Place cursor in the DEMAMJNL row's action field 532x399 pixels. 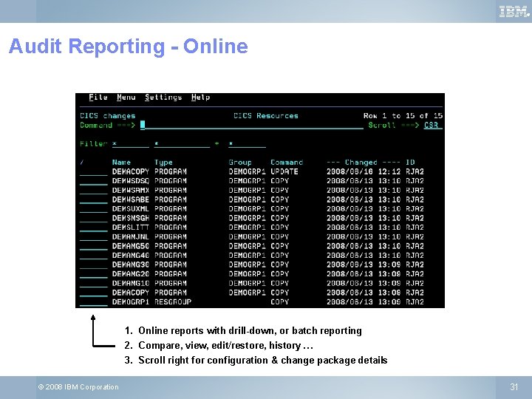pos(94,237)
